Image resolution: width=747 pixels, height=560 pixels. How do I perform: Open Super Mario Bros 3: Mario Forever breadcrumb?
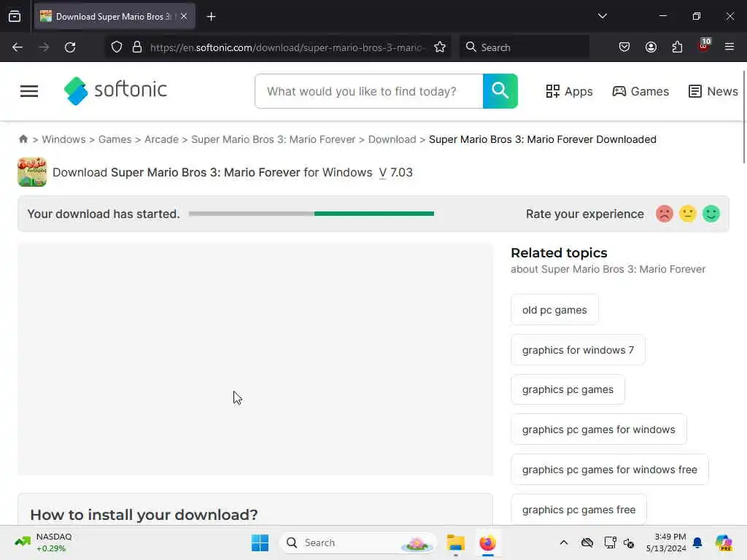click(274, 139)
